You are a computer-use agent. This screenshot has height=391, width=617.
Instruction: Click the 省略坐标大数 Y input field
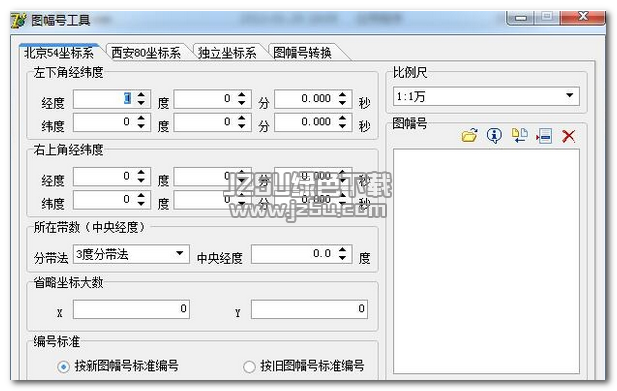pos(309,309)
